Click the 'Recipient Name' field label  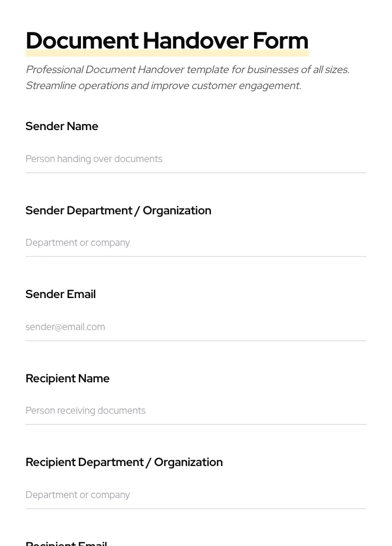coord(68,379)
